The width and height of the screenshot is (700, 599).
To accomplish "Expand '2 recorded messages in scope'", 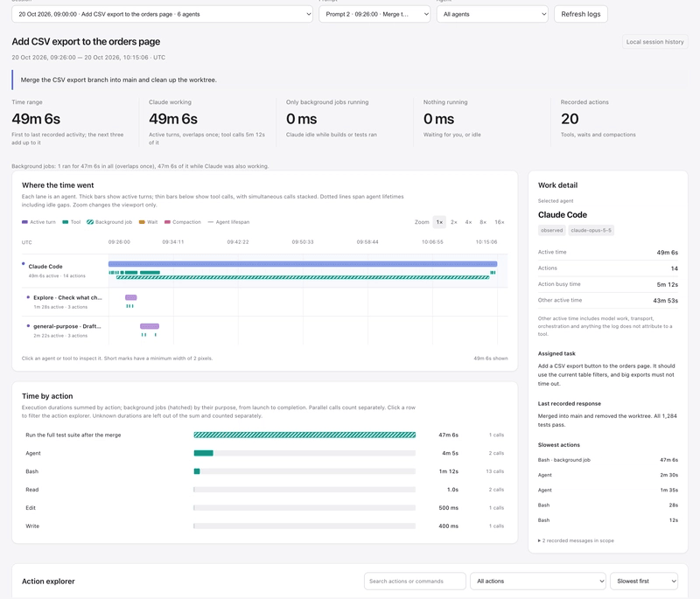I will 576,540.
